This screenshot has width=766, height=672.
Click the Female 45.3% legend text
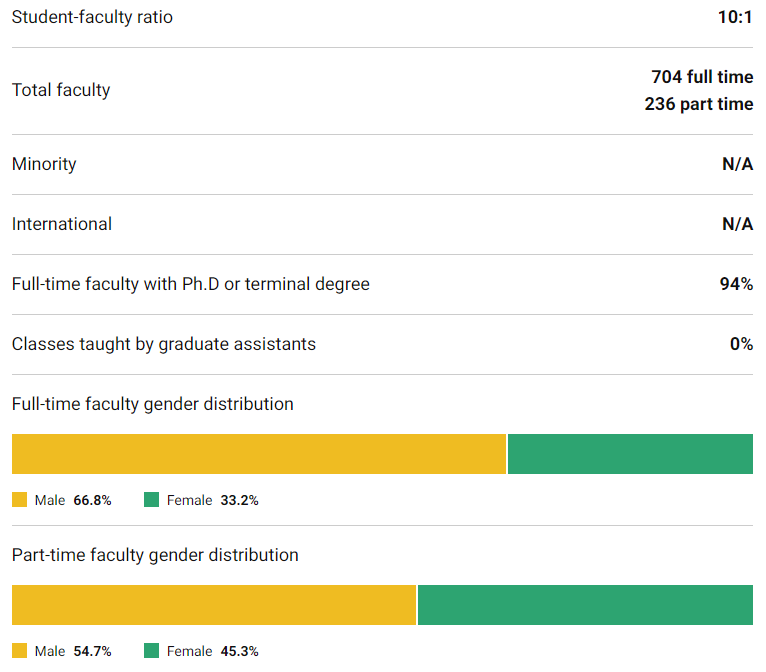coord(212,651)
